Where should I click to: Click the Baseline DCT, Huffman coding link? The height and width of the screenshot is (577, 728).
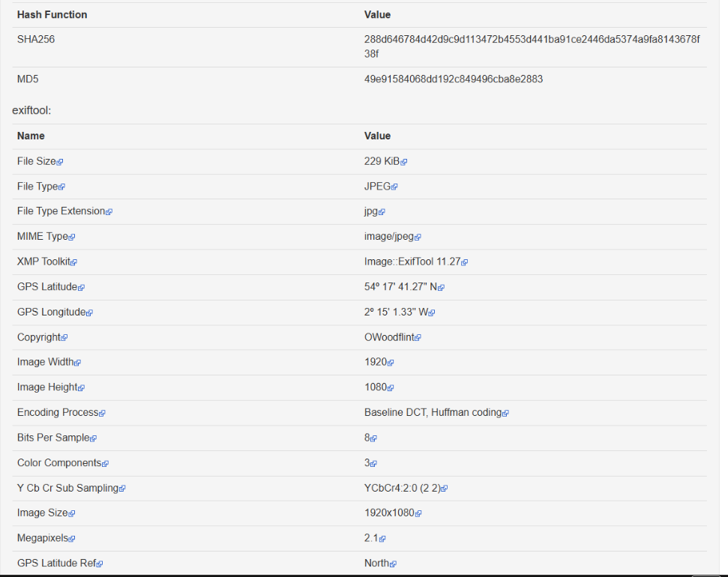pos(433,412)
